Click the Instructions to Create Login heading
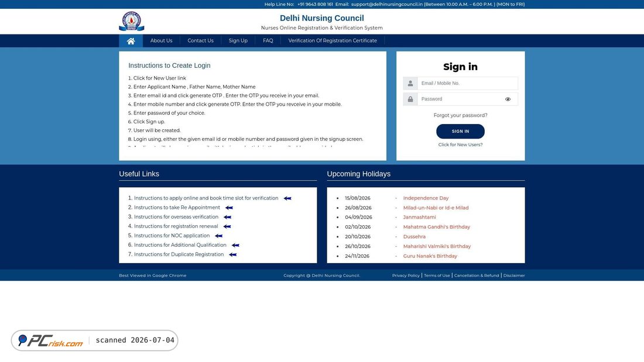 click(169, 65)
